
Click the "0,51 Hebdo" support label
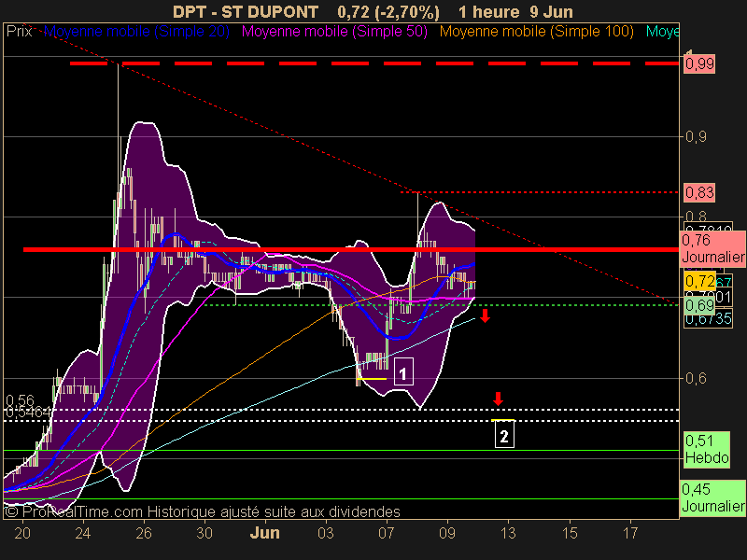(x=707, y=450)
